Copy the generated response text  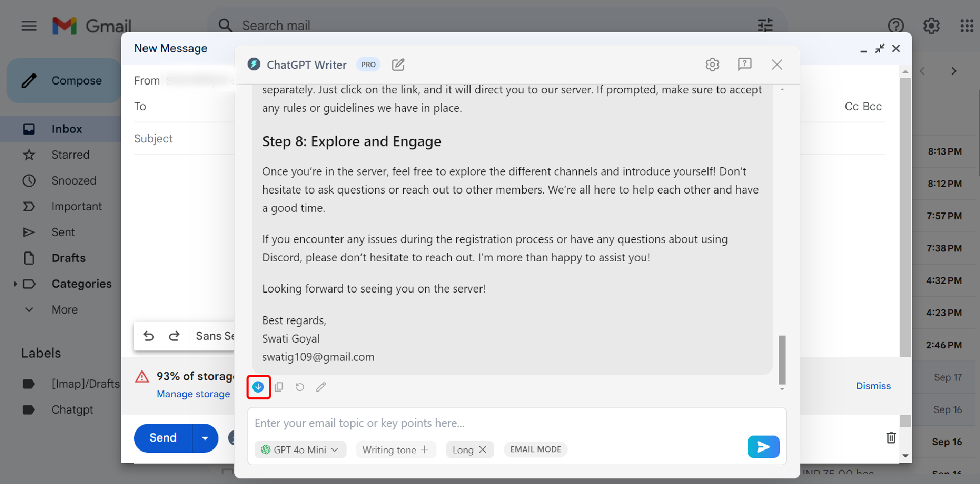(x=279, y=387)
